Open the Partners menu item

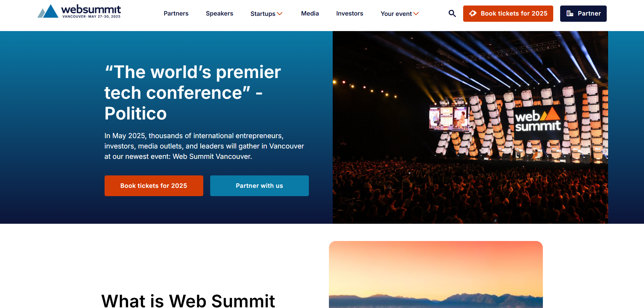(176, 13)
